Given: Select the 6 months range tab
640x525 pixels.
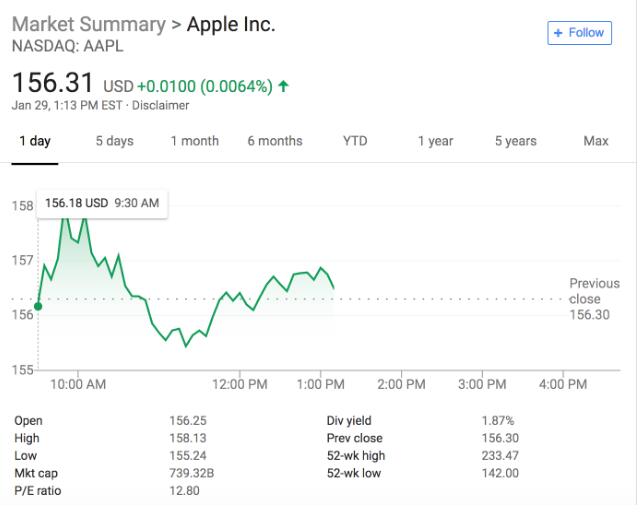Looking at the screenshot, I should [x=275, y=141].
